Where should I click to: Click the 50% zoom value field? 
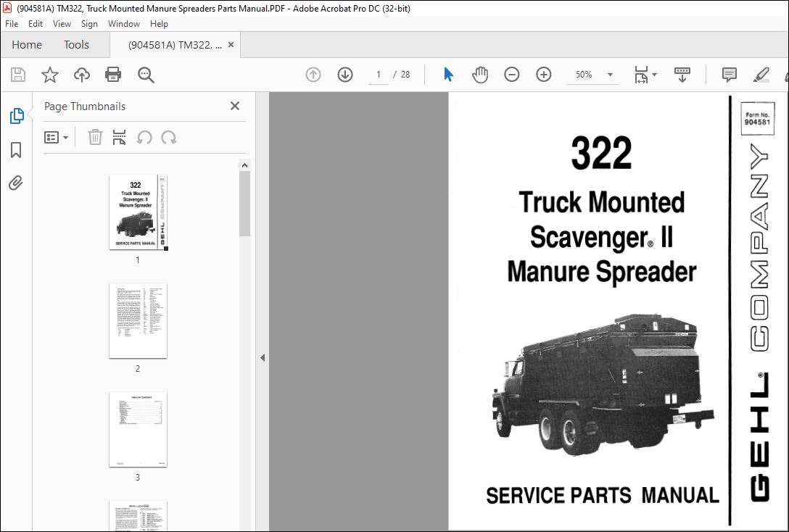click(x=584, y=75)
